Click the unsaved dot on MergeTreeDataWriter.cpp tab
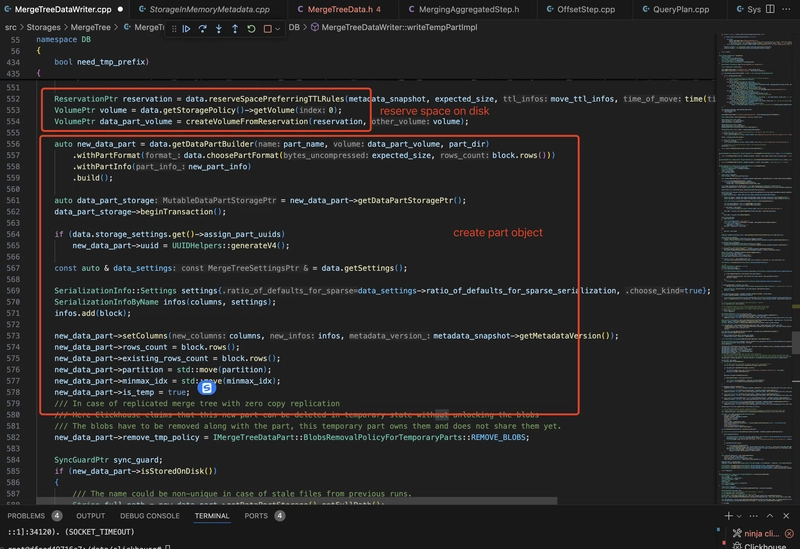This screenshot has width=800, height=549. 120,9
